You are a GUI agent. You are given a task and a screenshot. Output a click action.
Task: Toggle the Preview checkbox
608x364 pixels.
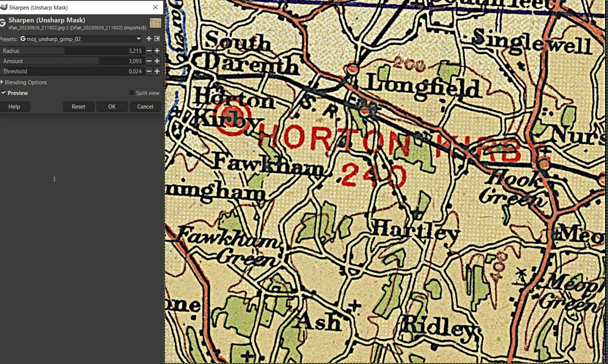click(4, 93)
